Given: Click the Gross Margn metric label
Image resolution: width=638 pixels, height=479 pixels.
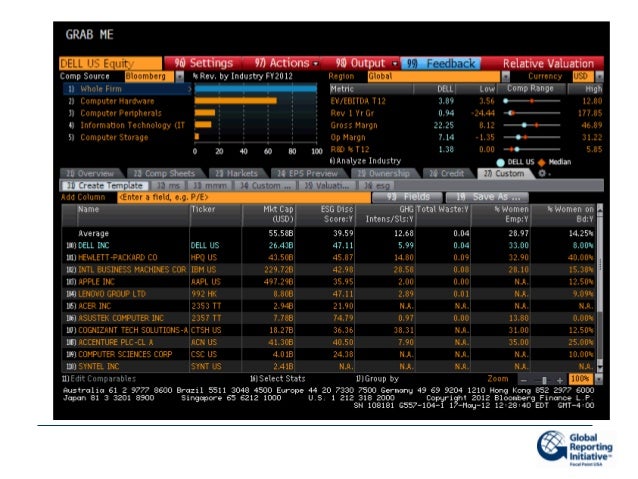Looking at the screenshot, I should tap(354, 125).
